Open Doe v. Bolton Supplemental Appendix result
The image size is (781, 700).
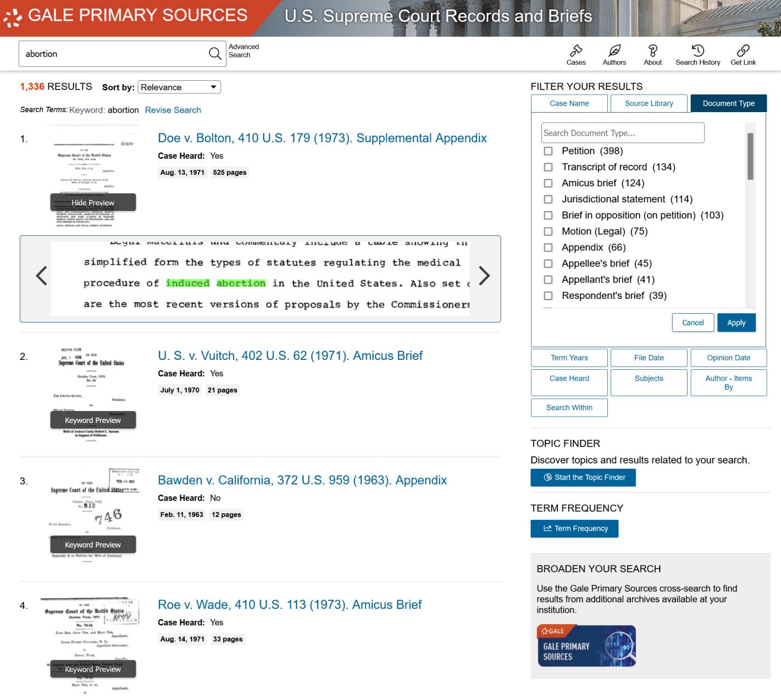point(322,138)
